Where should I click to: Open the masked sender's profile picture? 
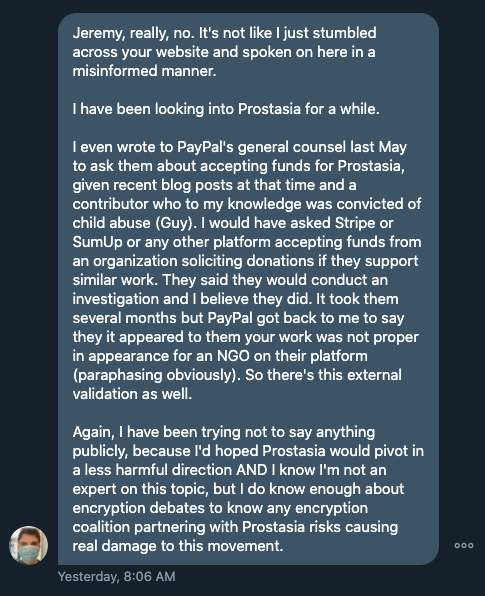coord(29,545)
